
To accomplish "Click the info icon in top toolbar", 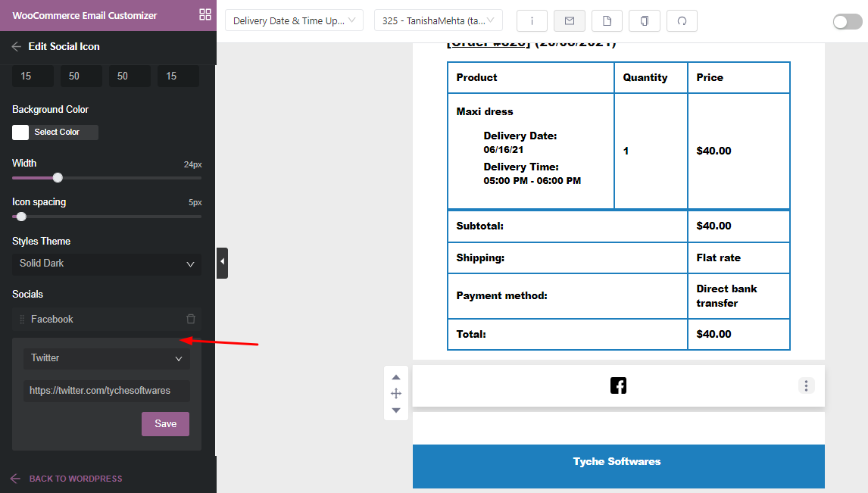I will click(532, 21).
